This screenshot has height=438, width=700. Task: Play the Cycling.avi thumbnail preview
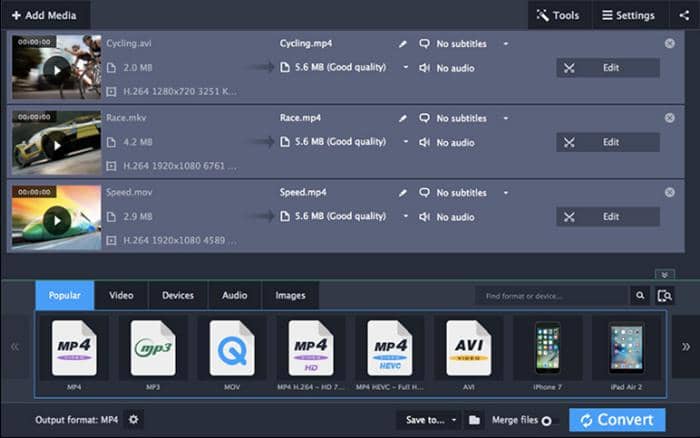[58, 68]
